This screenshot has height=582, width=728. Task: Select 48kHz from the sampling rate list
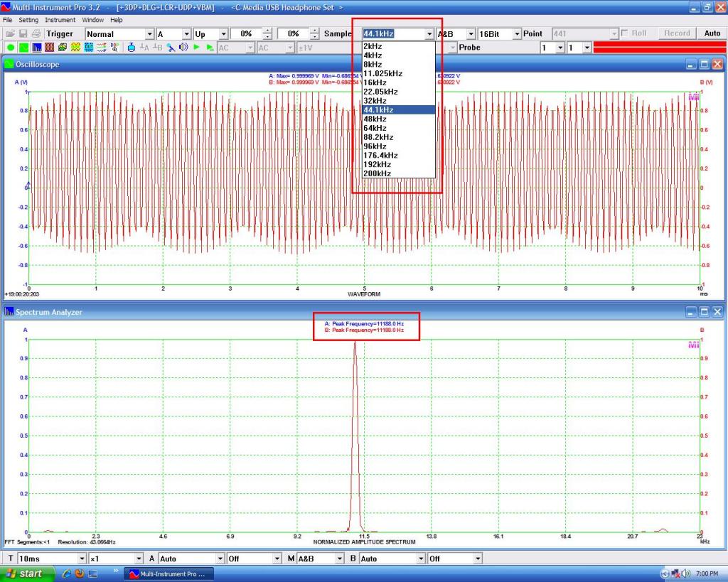374,119
